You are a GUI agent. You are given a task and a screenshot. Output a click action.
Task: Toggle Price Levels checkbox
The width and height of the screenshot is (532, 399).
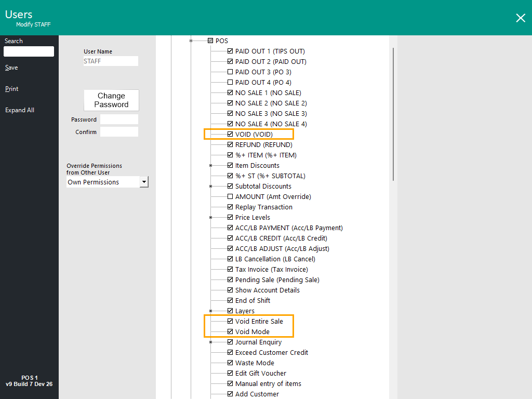pyautogui.click(x=230, y=217)
